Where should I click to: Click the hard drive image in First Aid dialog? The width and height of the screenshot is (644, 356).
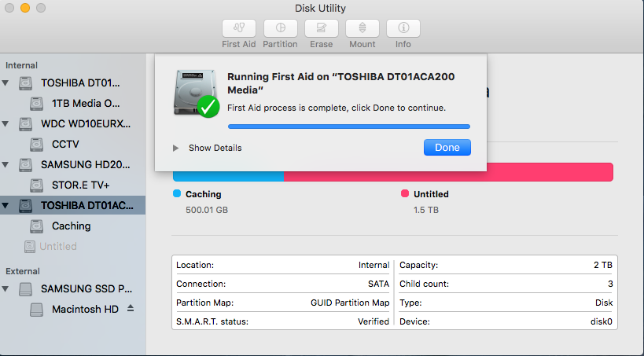[196, 94]
